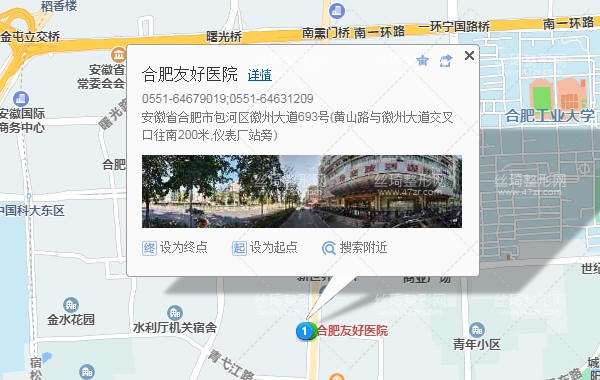Click the 起 set-as-start icon

[239, 248]
